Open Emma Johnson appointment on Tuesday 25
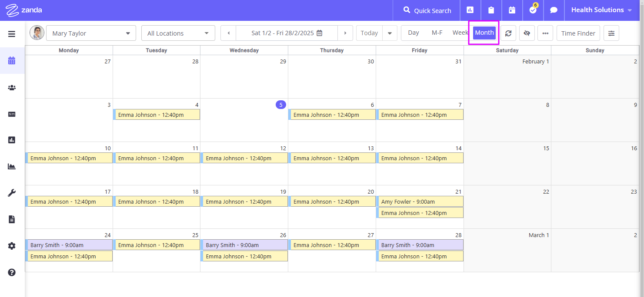This screenshot has height=297, width=644. [157, 245]
